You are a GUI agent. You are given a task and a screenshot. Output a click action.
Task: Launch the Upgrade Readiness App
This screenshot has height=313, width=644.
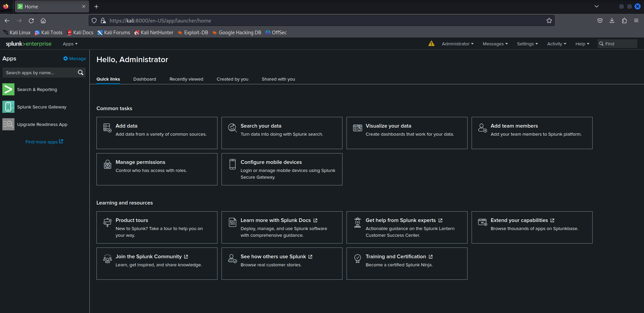coord(42,124)
